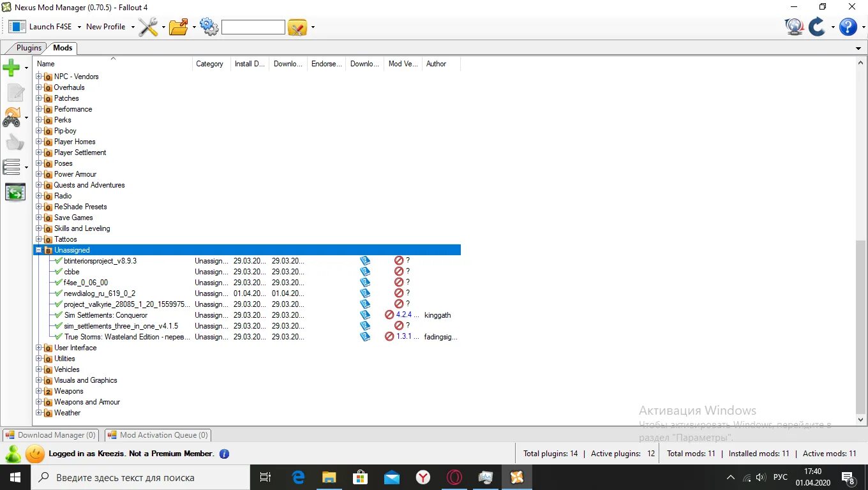The width and height of the screenshot is (868, 490).
Task: Open the Mail app from the taskbar
Action: pos(392,477)
